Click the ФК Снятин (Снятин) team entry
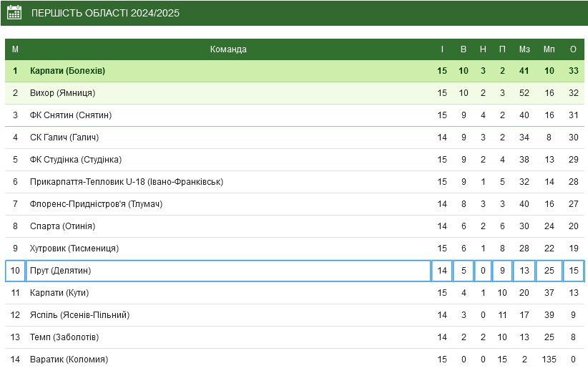 tap(71, 115)
